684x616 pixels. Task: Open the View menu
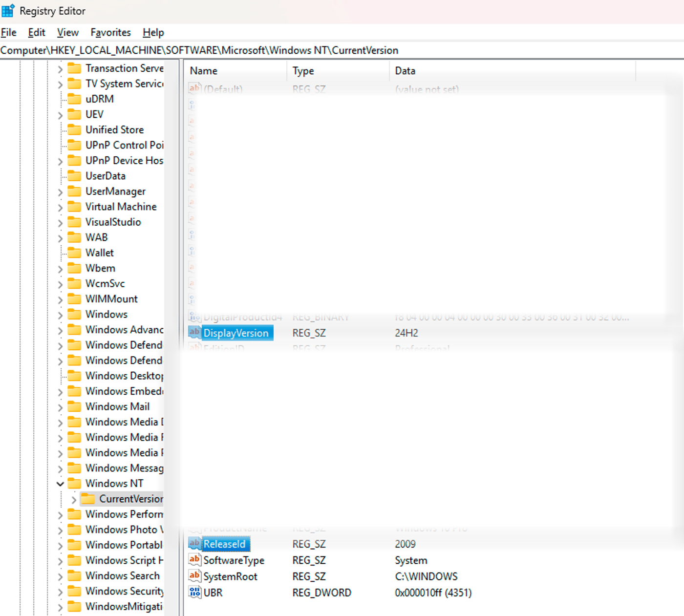point(67,32)
